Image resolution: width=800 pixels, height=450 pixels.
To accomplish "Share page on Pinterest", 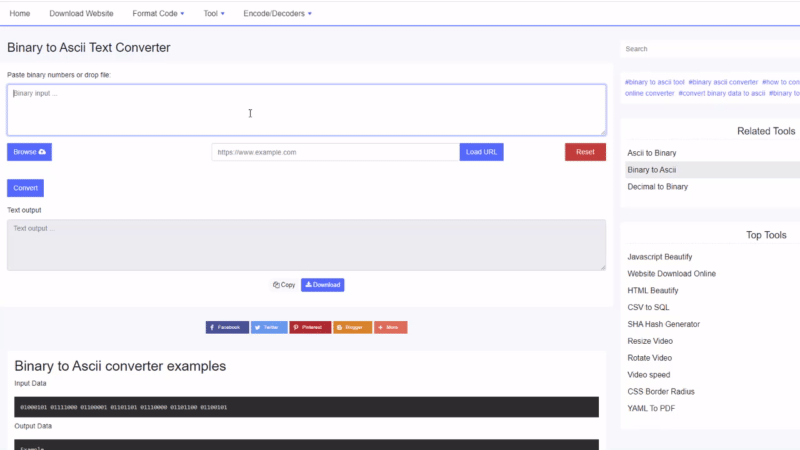I will (x=310, y=327).
